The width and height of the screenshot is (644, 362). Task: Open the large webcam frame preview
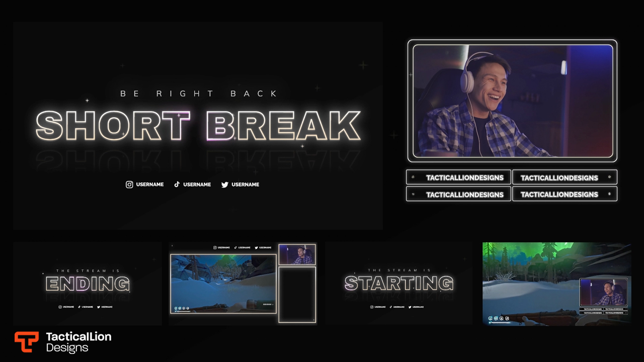tap(512, 101)
